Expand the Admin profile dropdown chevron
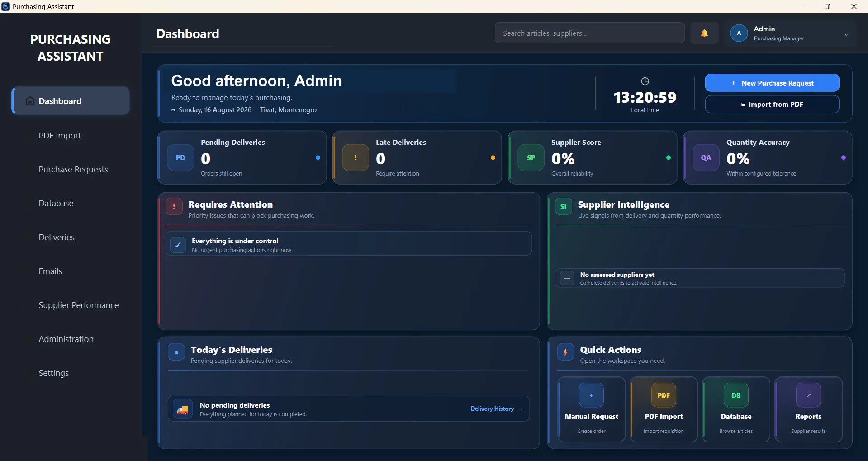This screenshot has height=461, width=868. point(846,35)
